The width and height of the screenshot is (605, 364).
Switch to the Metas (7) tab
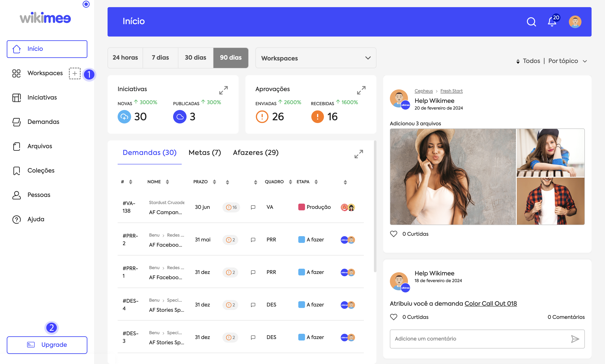tap(205, 153)
